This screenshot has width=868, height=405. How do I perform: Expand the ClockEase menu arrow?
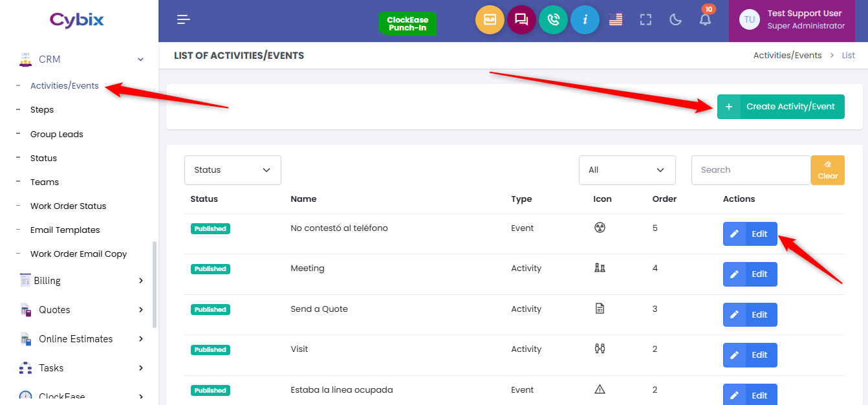tap(141, 397)
